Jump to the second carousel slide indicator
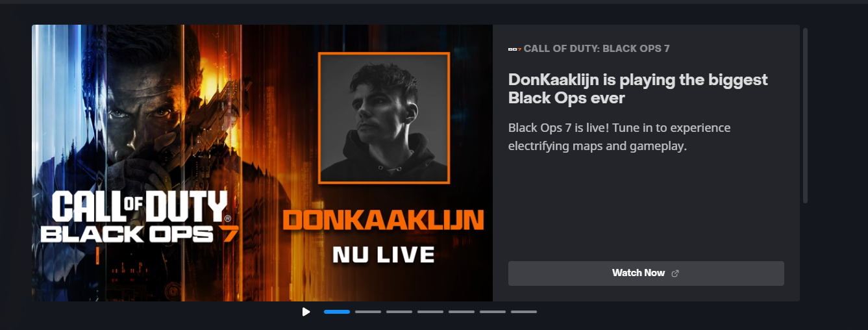Screen dimensions: 868x330 [x=368, y=312]
